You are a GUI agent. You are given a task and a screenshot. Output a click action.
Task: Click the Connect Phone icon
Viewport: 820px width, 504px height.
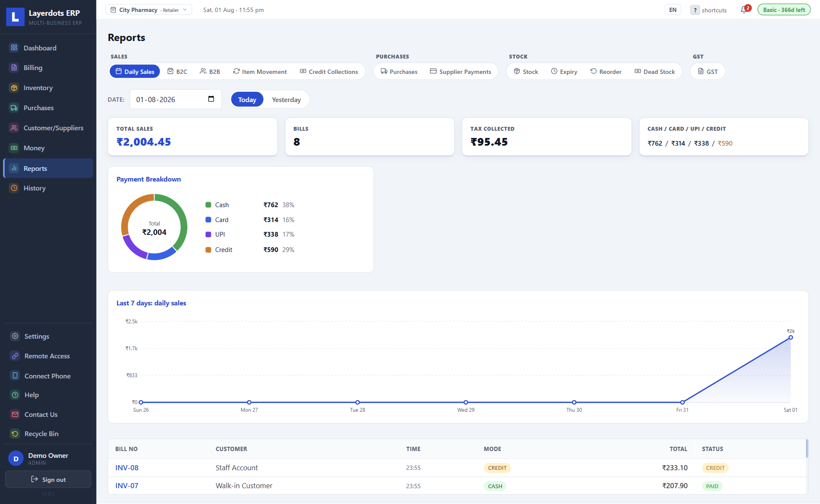[x=15, y=376]
